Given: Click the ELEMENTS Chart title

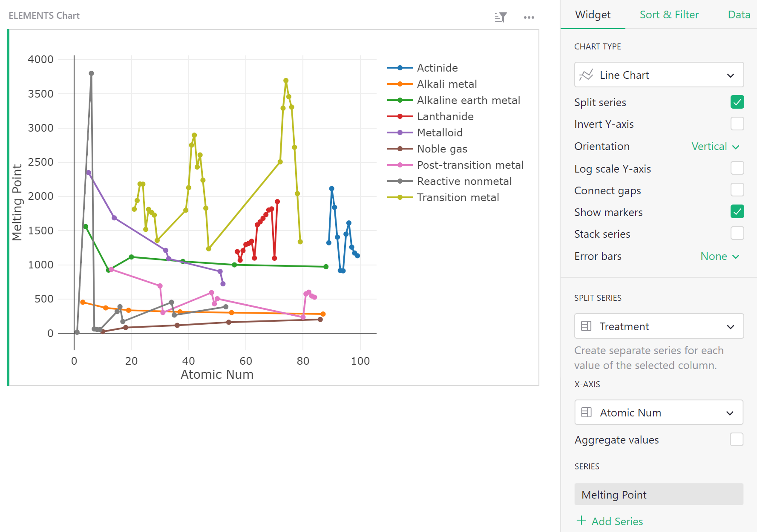Looking at the screenshot, I should pyautogui.click(x=44, y=15).
